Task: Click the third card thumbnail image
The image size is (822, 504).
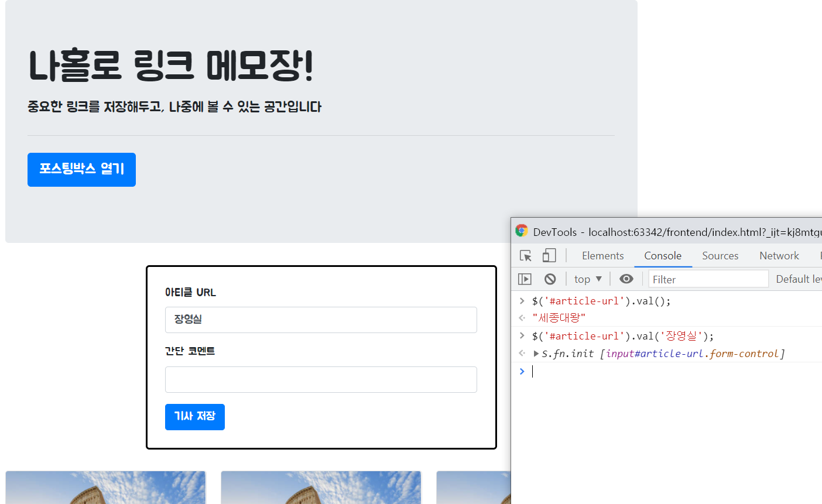Action: (x=474, y=488)
